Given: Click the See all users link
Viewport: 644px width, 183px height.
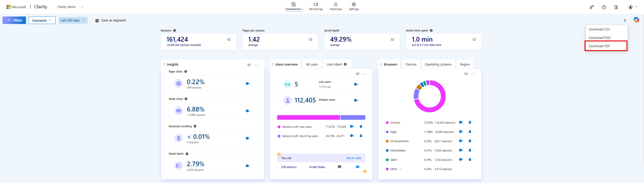Looking at the screenshot, I should pyautogui.click(x=354, y=158).
